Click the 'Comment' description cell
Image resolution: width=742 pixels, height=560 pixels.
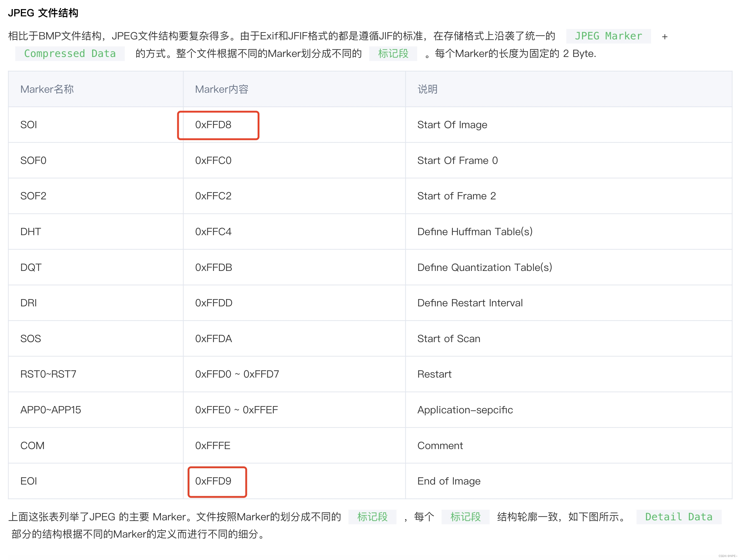coord(569,446)
